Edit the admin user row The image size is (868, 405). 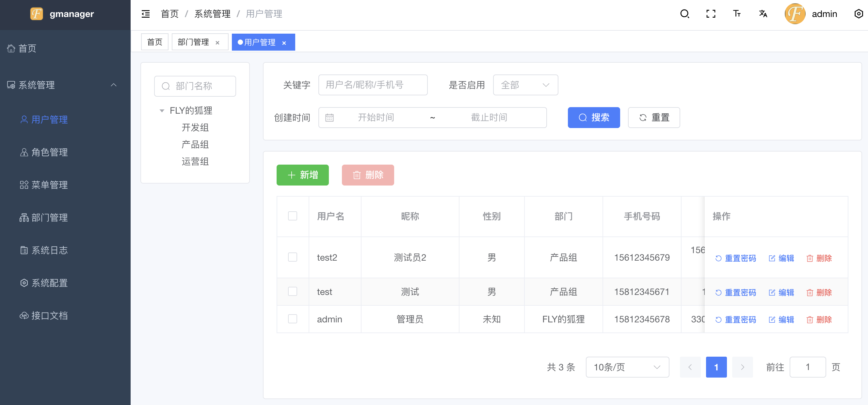pos(781,319)
